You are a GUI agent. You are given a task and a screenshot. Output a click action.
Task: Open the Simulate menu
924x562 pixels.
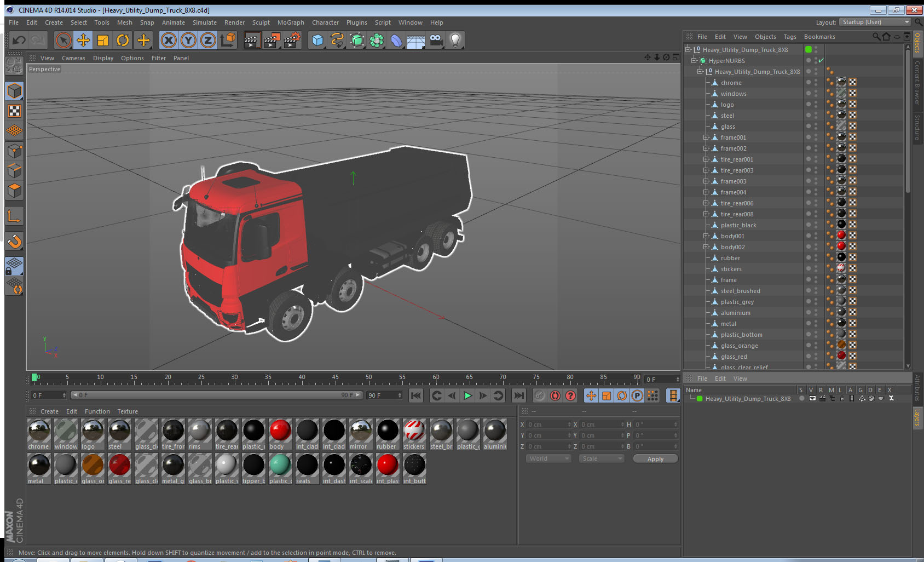[x=205, y=22]
